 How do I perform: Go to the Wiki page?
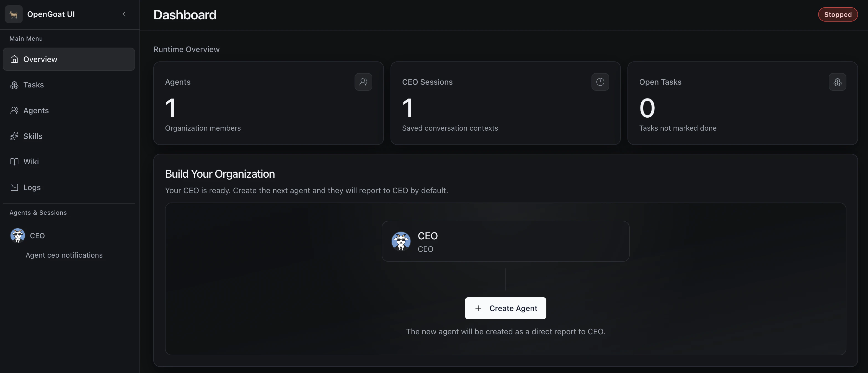(x=31, y=162)
